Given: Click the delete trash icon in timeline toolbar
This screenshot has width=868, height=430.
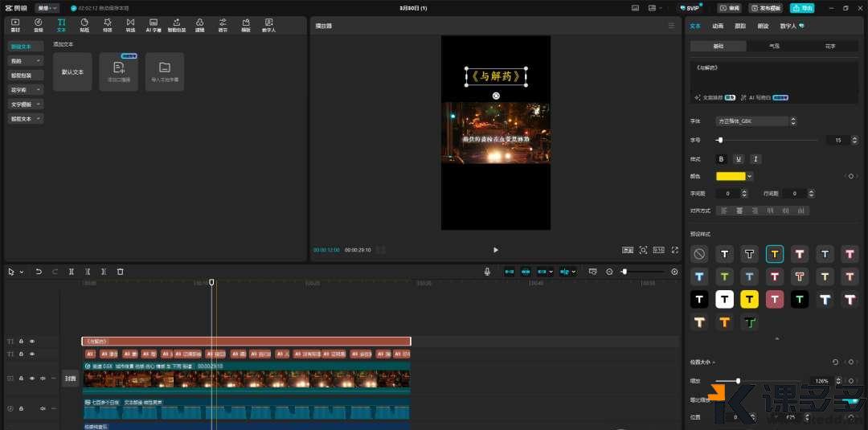Looking at the screenshot, I should 121,272.
